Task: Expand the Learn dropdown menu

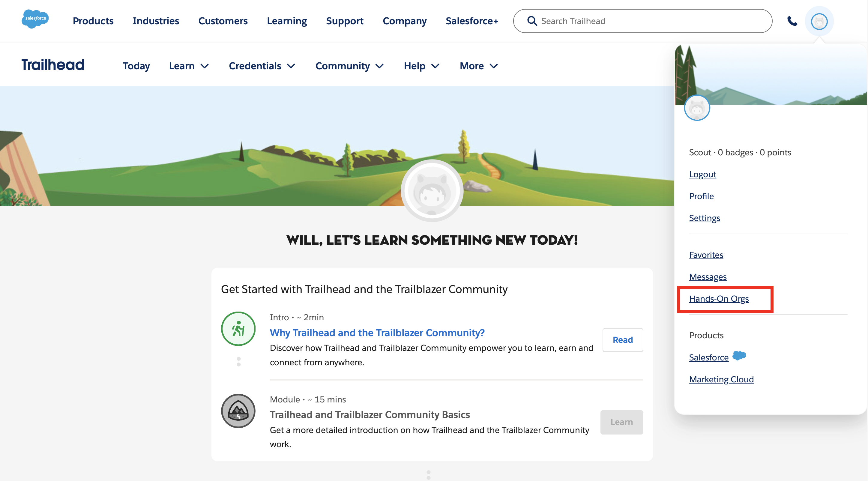Action: [189, 66]
